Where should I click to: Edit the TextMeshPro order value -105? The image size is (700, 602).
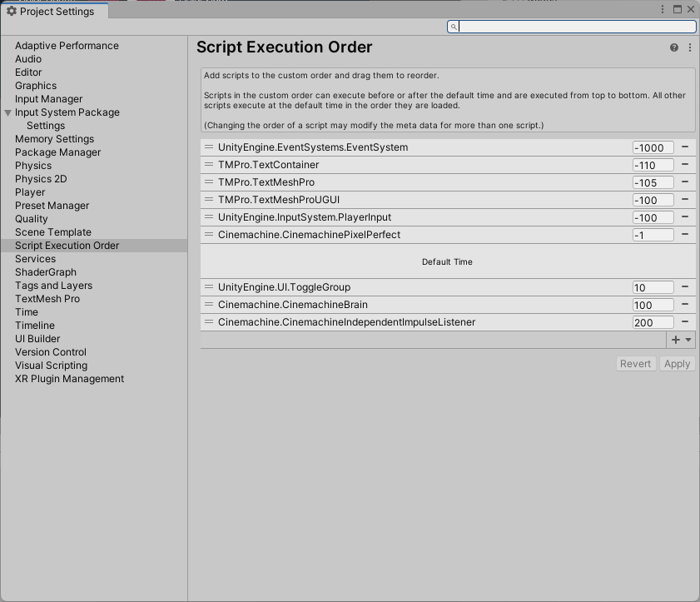tap(653, 182)
